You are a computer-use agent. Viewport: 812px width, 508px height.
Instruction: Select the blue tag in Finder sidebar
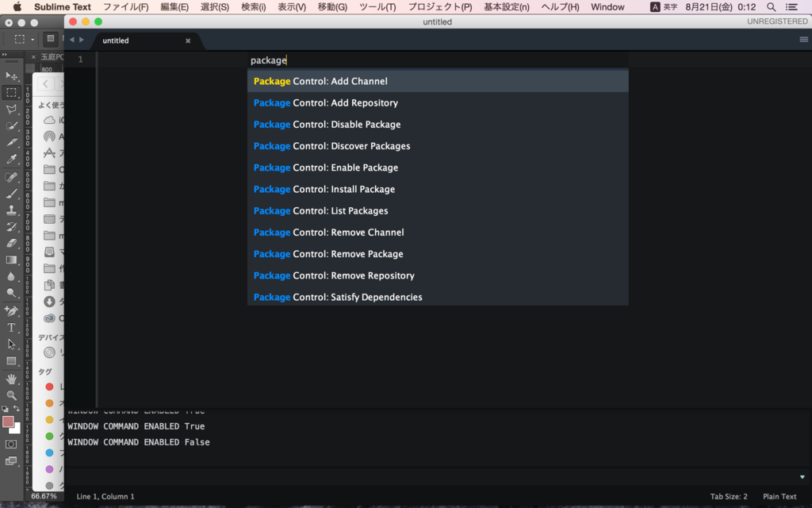click(50, 453)
